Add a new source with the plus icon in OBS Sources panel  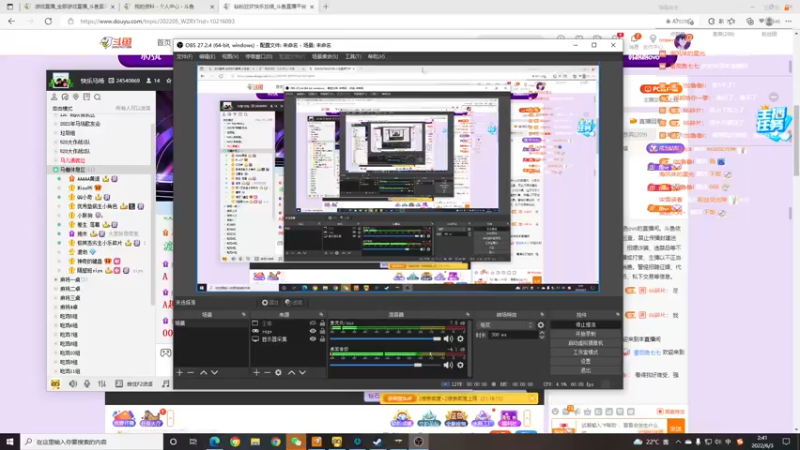click(257, 372)
